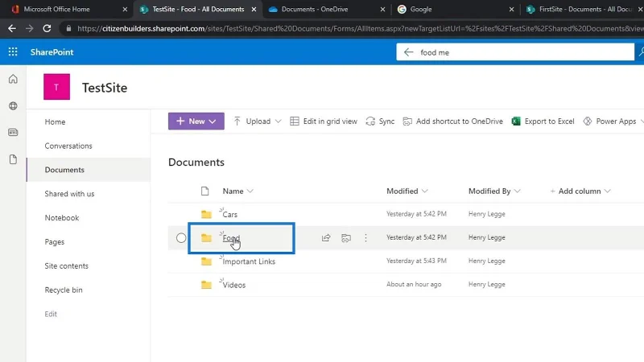The width and height of the screenshot is (644, 362).
Task: Open the Videos folder link
Action: point(234,285)
